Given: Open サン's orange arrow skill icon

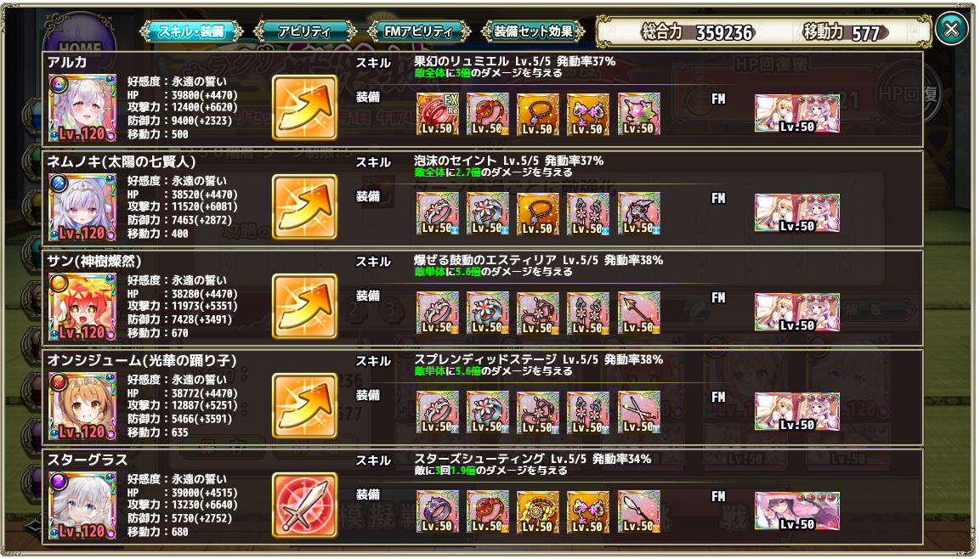Looking at the screenshot, I should [x=305, y=306].
